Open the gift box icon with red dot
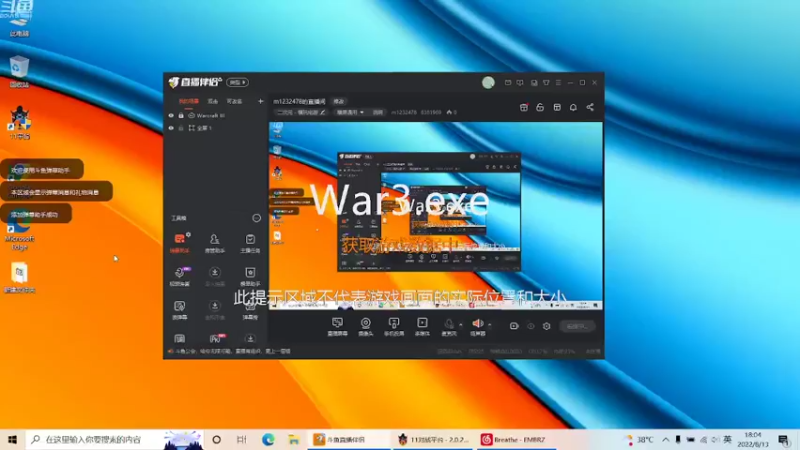 [523, 107]
